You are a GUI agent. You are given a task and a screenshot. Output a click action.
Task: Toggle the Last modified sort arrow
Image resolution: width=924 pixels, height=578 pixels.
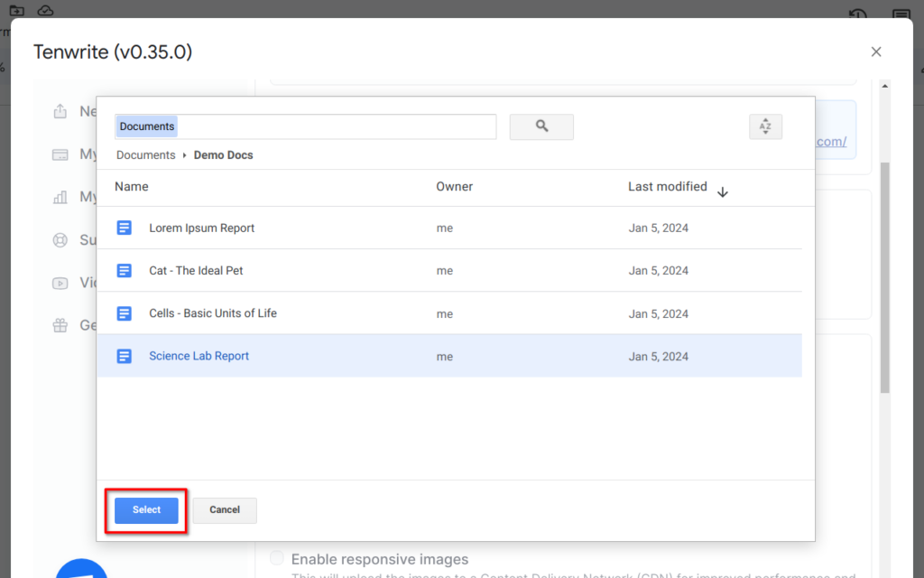722,191
